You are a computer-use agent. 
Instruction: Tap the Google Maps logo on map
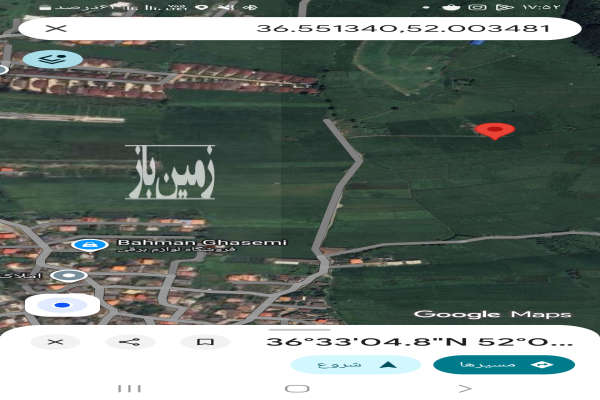click(x=492, y=314)
